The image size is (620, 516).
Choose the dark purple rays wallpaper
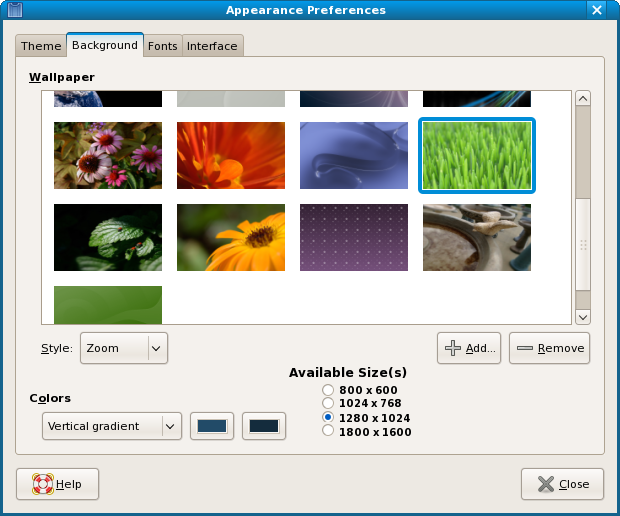[354, 99]
